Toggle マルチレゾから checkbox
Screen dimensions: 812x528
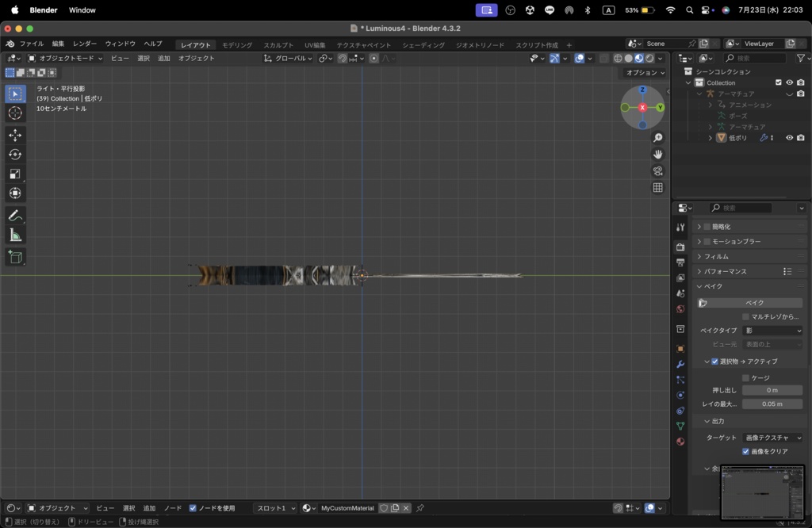pyautogui.click(x=745, y=317)
